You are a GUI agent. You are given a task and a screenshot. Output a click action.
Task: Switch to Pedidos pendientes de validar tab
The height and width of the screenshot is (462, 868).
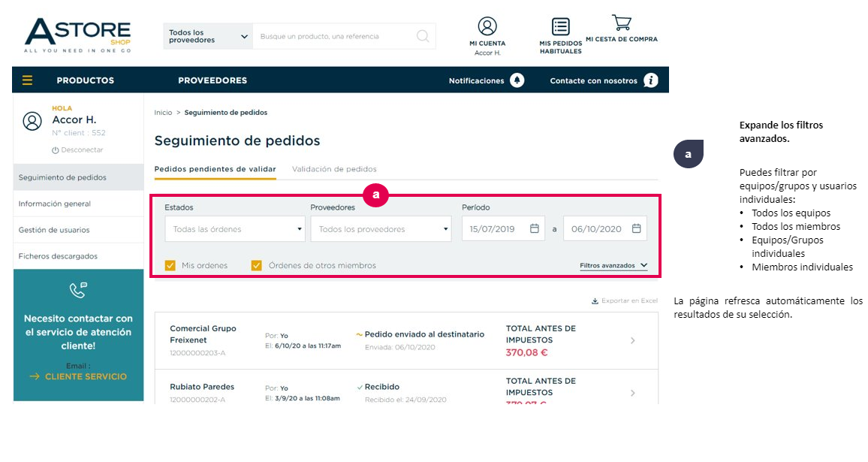[x=215, y=169]
